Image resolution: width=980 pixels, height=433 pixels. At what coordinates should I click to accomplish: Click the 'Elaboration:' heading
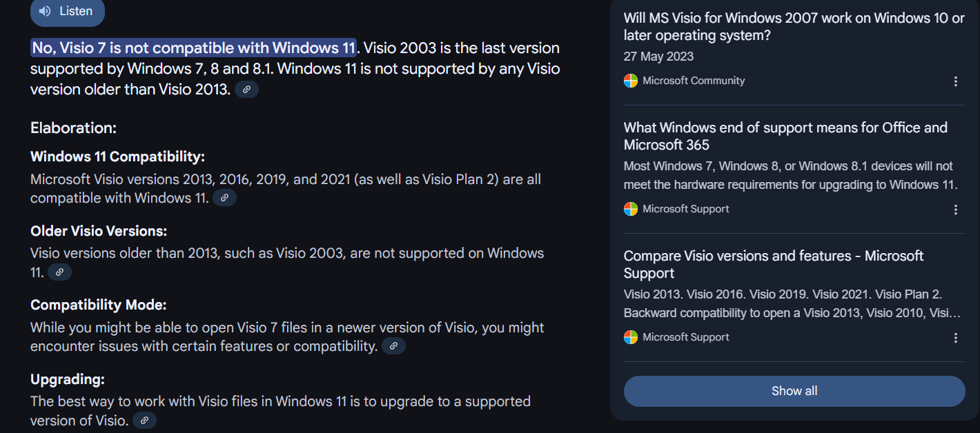pyautogui.click(x=73, y=128)
